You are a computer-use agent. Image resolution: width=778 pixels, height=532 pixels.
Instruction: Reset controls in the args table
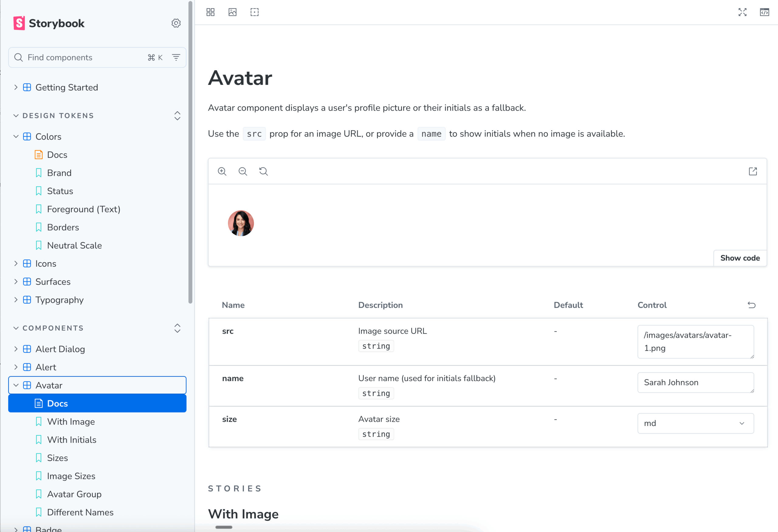click(x=751, y=305)
